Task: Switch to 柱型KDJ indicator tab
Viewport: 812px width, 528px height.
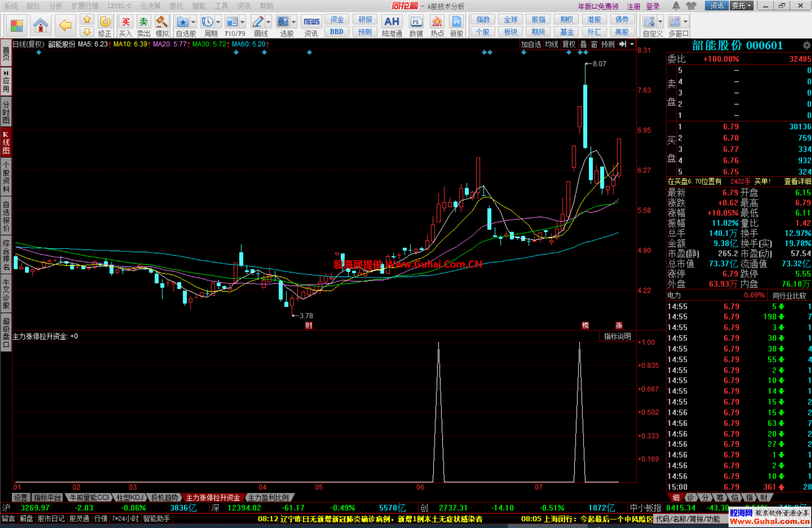Action: 130,498
